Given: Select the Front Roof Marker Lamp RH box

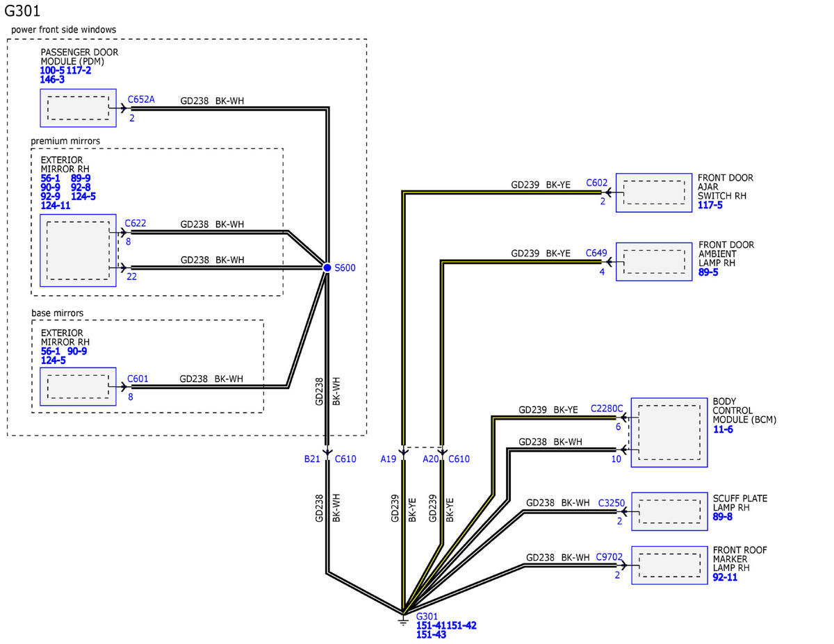Looking at the screenshot, I should pyautogui.click(x=669, y=565).
